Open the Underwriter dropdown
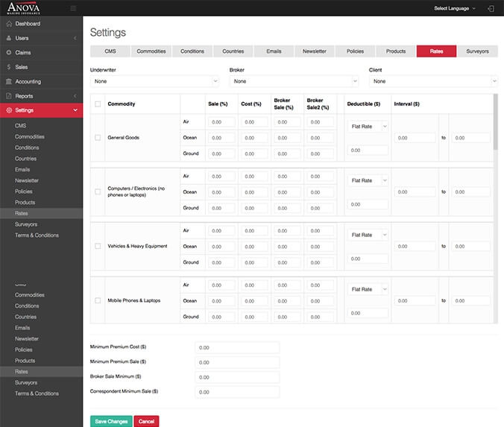This screenshot has height=427, width=504. (x=156, y=80)
